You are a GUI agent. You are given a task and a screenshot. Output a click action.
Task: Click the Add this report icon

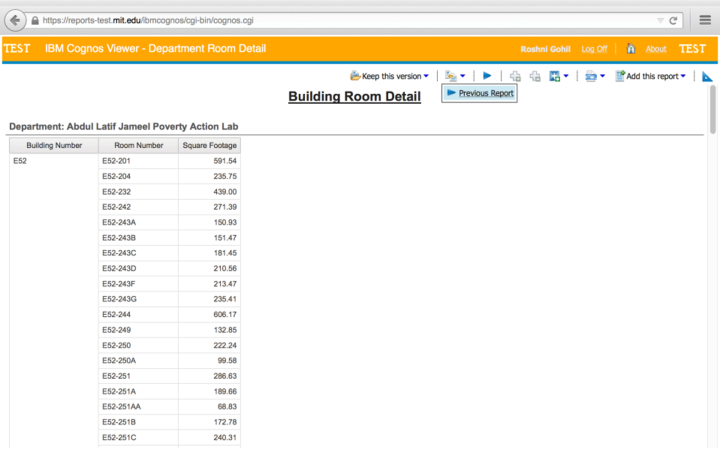point(620,76)
